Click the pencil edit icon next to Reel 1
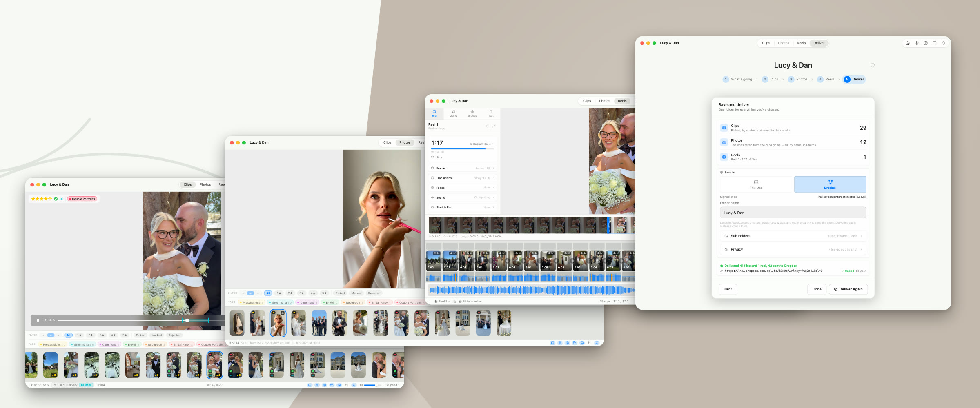 [494, 126]
